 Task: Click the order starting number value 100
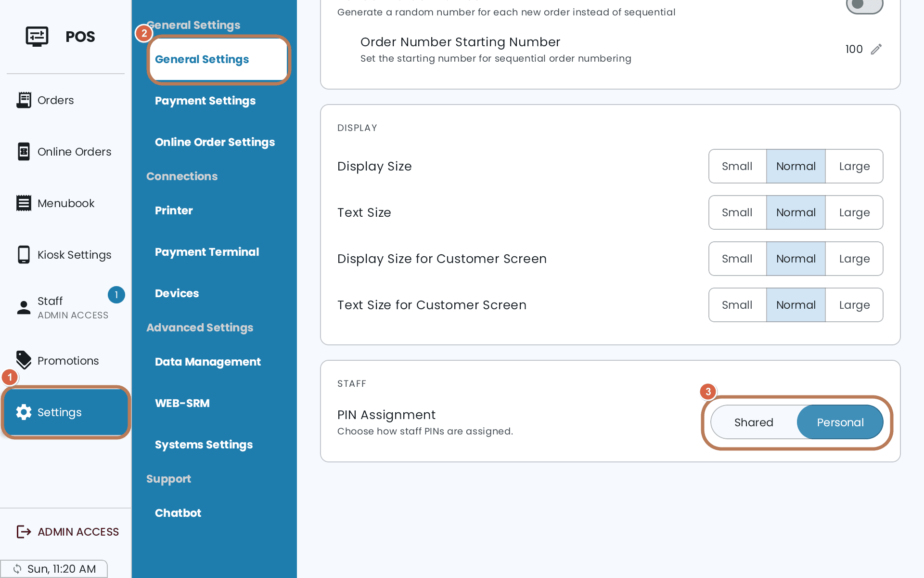(x=854, y=49)
